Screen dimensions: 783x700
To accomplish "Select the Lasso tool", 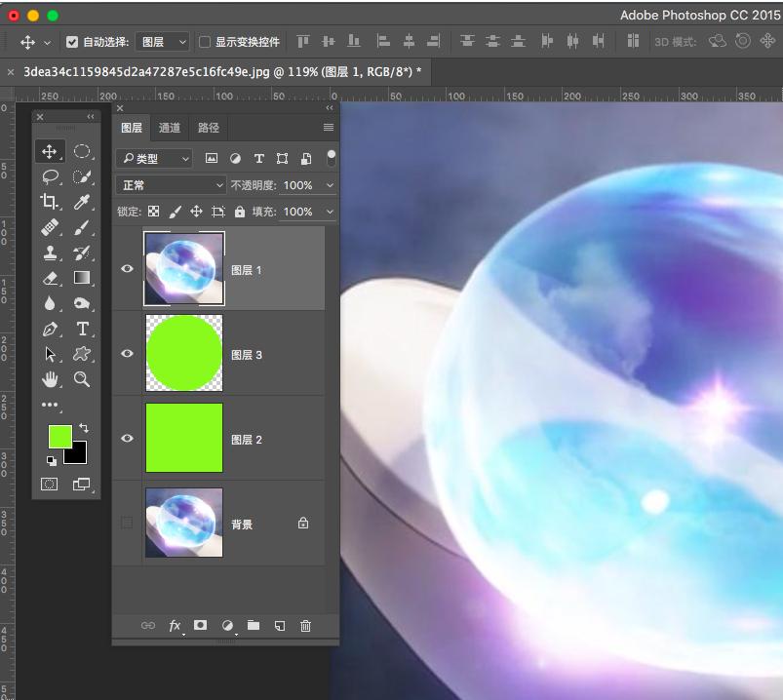I will coord(50,176).
